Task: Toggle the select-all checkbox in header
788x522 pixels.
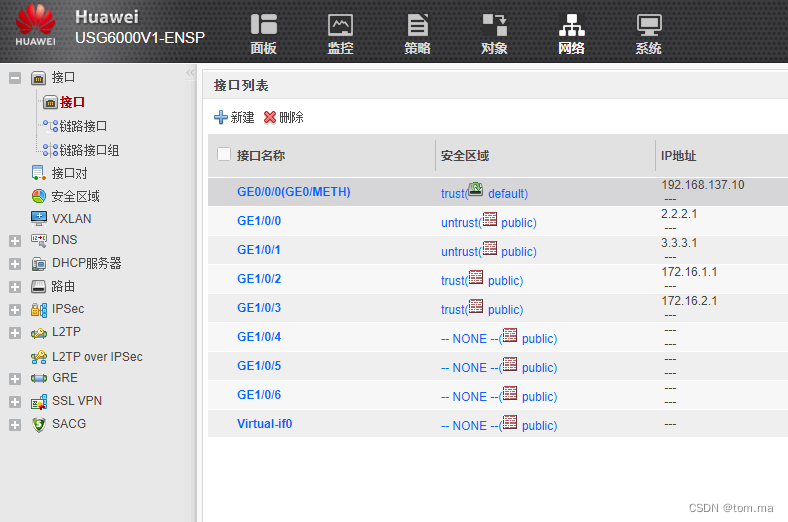Action: 224,154
